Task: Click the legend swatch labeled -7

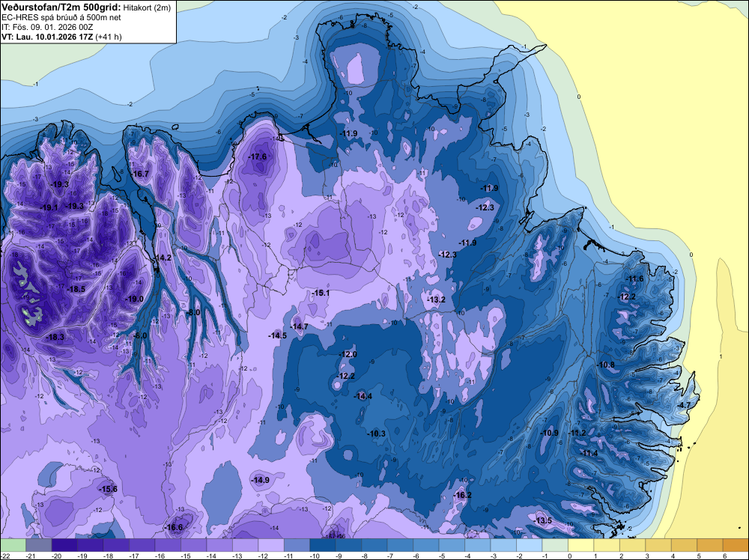Action: pyautogui.click(x=400, y=545)
